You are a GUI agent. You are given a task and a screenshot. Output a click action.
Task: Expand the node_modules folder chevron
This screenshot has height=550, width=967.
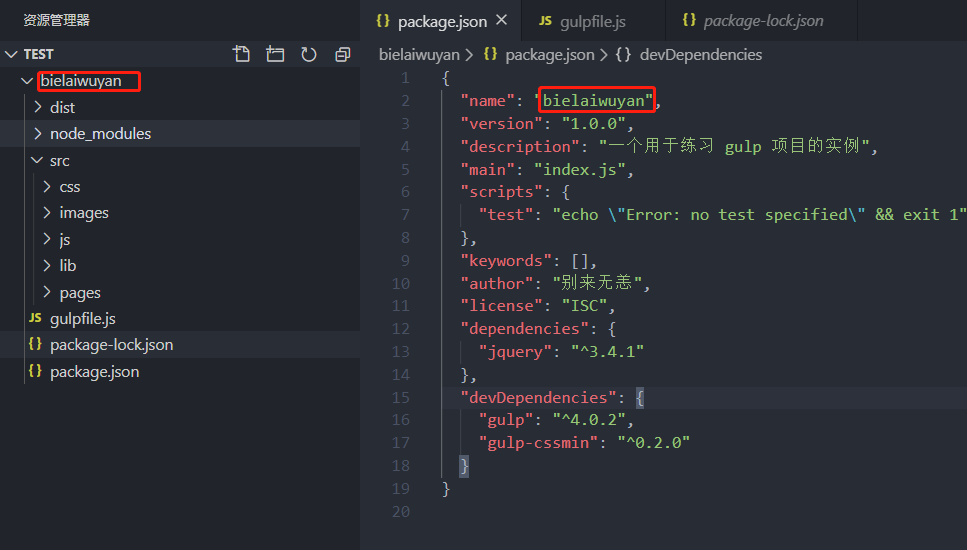point(38,133)
